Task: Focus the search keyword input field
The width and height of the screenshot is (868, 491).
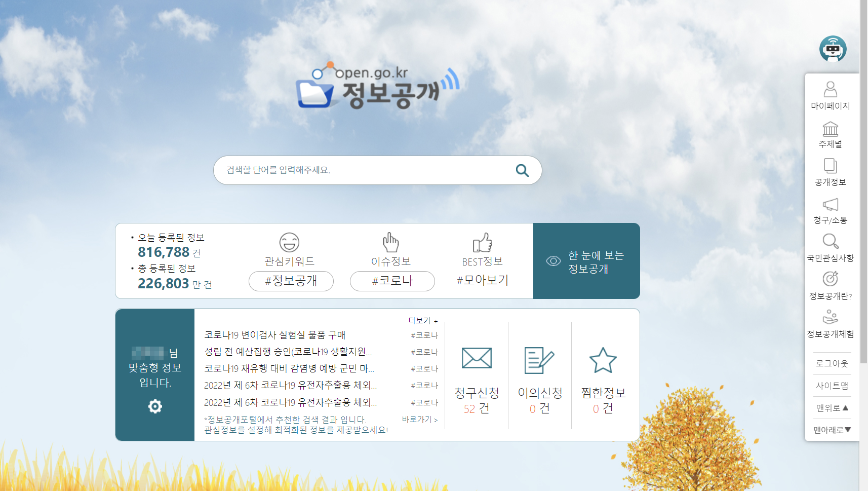Action: [378, 170]
